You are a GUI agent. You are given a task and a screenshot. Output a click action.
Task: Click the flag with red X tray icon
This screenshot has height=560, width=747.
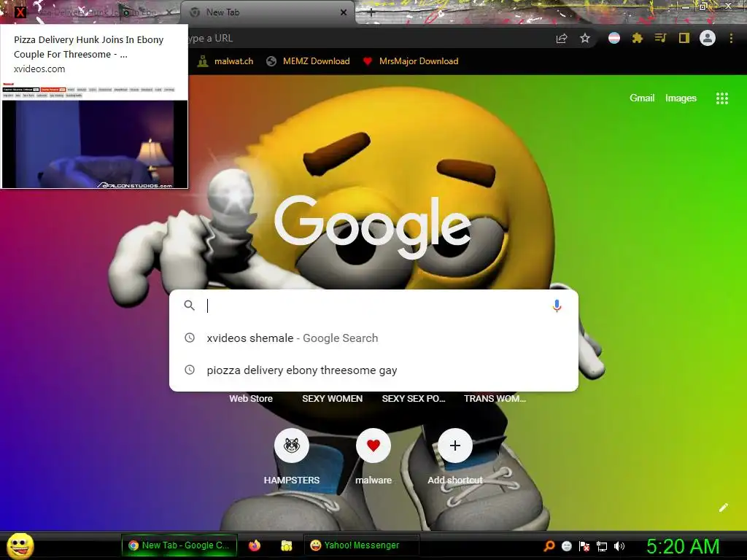(x=584, y=545)
